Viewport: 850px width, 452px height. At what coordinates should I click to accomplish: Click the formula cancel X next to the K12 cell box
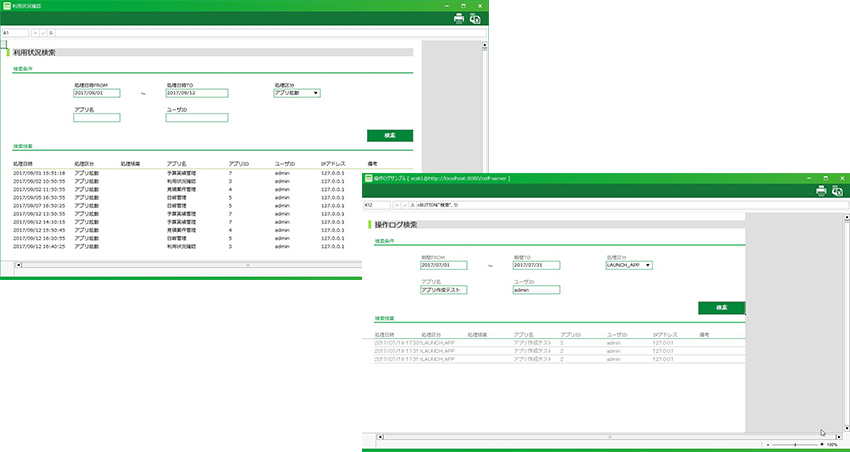click(x=397, y=205)
